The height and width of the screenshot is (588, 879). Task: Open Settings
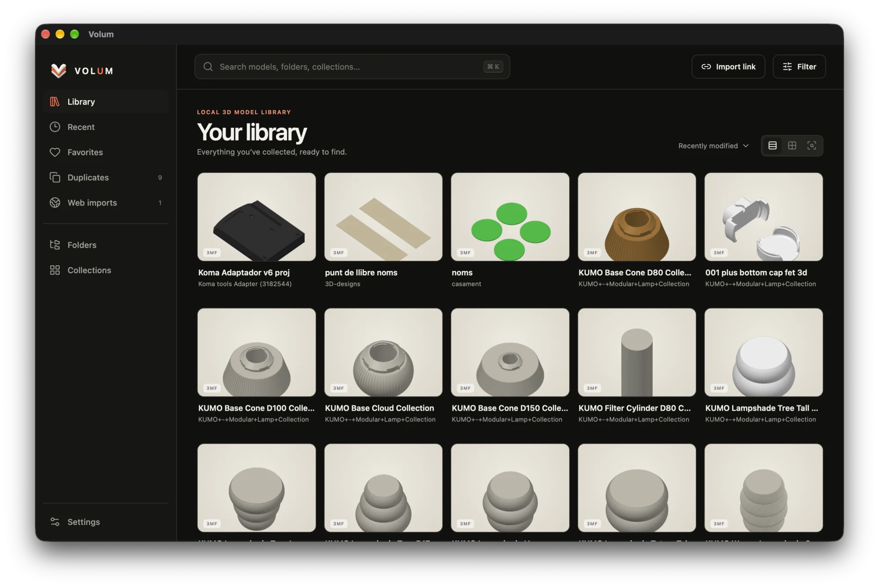[x=106, y=522]
